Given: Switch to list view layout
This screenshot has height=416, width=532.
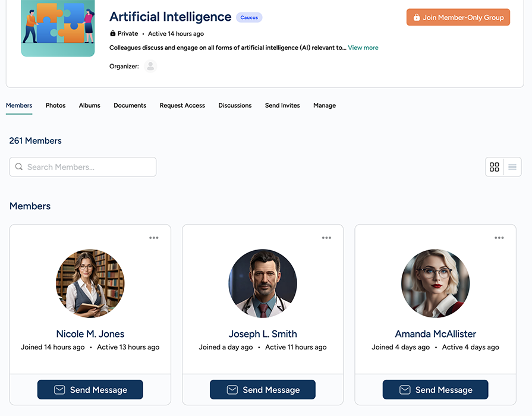Looking at the screenshot, I should pos(512,167).
